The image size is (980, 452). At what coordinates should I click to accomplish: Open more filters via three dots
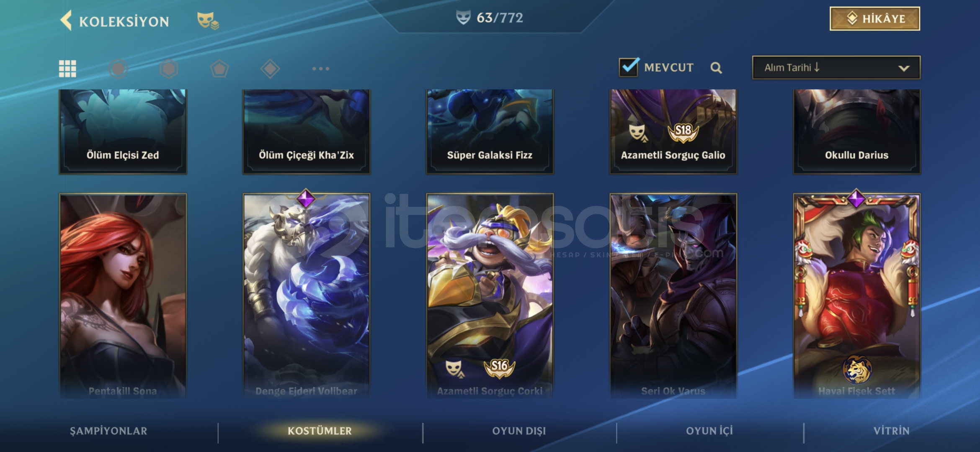click(321, 69)
